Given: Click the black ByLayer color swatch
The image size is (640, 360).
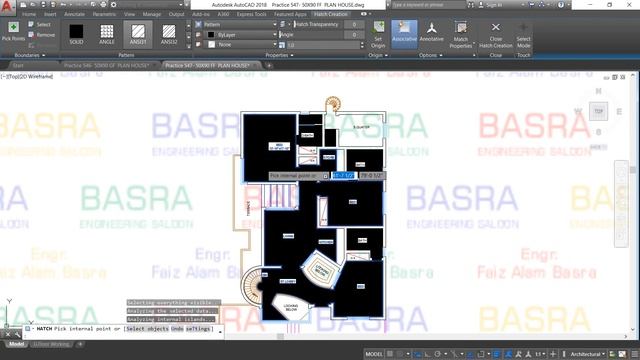Looking at the screenshot, I should (x=211, y=35).
